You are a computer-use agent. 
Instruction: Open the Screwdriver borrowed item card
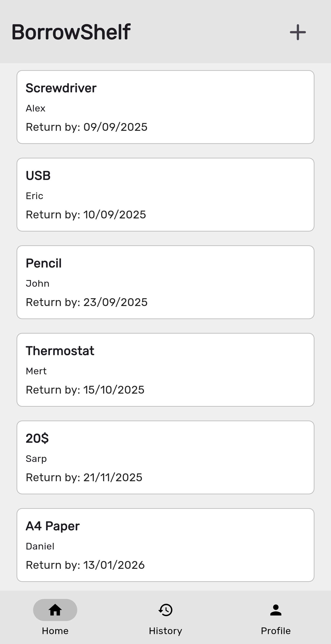pos(165,107)
